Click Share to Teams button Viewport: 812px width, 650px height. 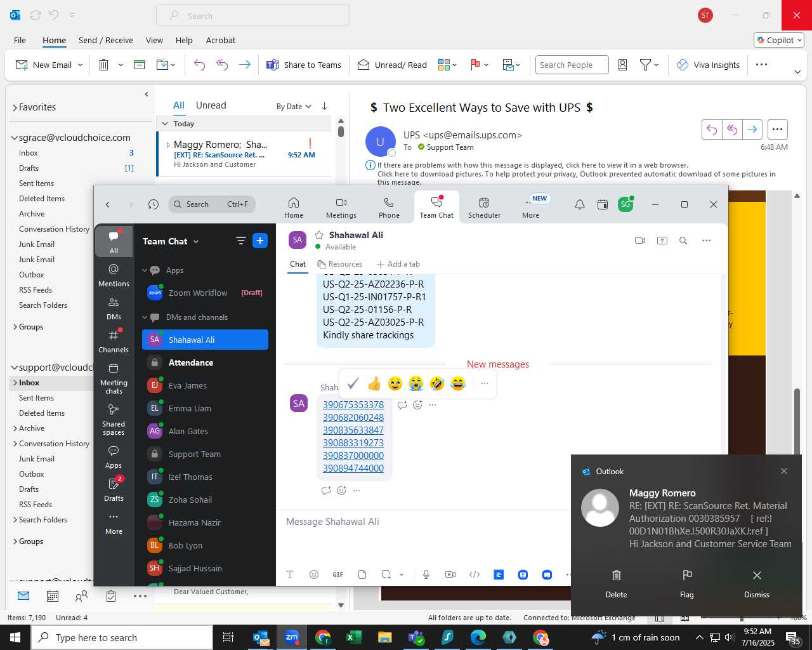tap(304, 65)
